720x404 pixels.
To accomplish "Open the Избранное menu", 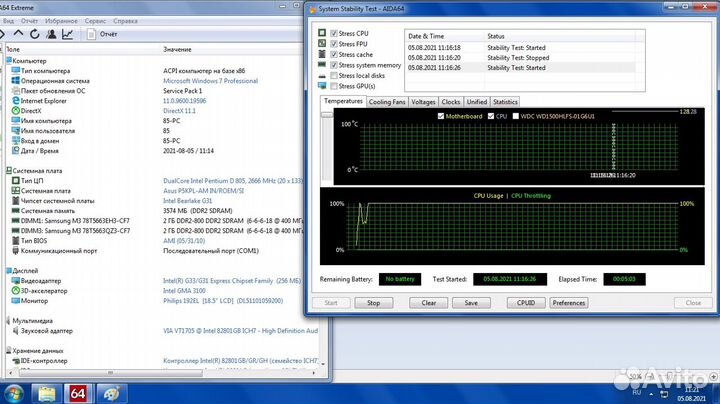I will (62, 21).
